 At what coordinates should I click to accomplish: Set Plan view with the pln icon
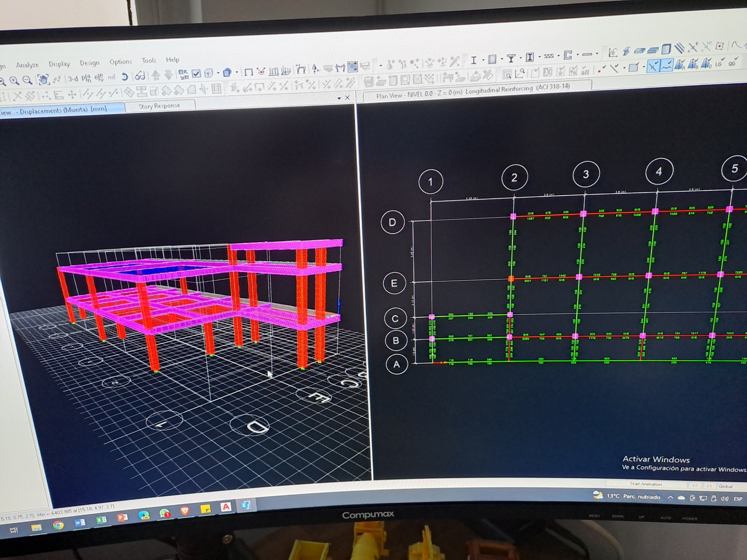tap(86, 78)
